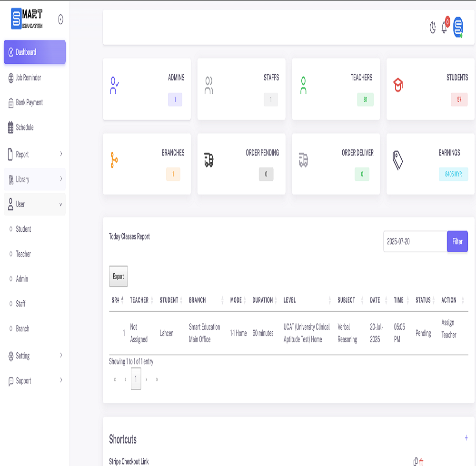Image resolution: width=476 pixels, height=466 pixels.
Task: Expand the Report menu
Action: click(x=35, y=154)
